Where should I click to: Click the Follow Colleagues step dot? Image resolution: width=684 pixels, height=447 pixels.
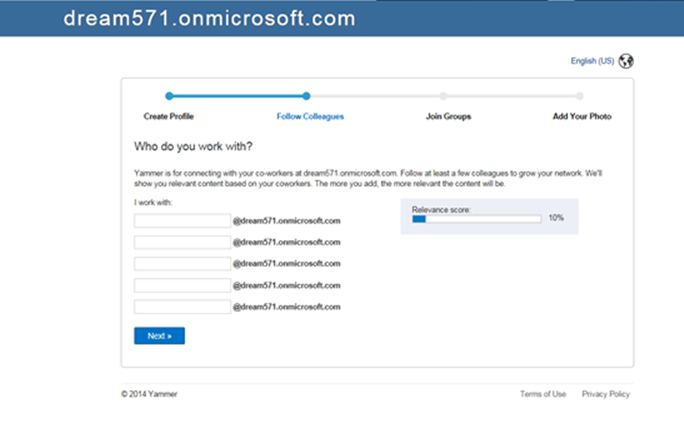309,96
